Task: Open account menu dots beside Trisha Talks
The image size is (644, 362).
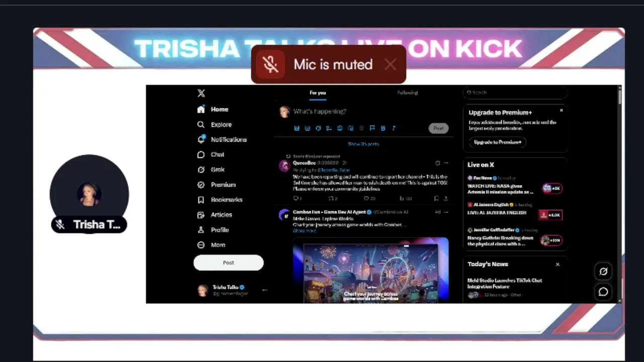Action: pyautogui.click(x=265, y=290)
